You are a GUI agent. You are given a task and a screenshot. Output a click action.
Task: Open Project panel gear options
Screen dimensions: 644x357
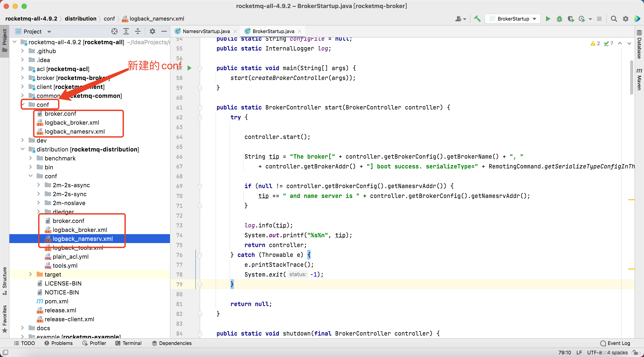tap(152, 31)
